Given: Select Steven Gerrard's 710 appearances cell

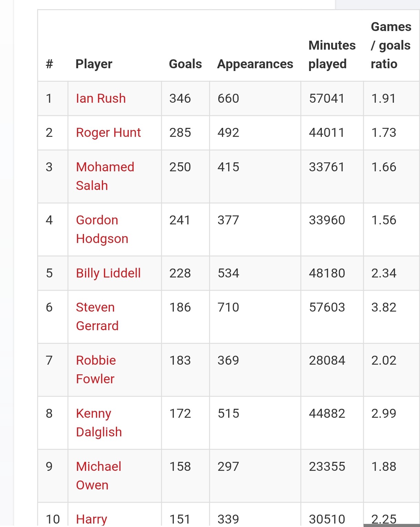Looking at the screenshot, I should point(228,307).
